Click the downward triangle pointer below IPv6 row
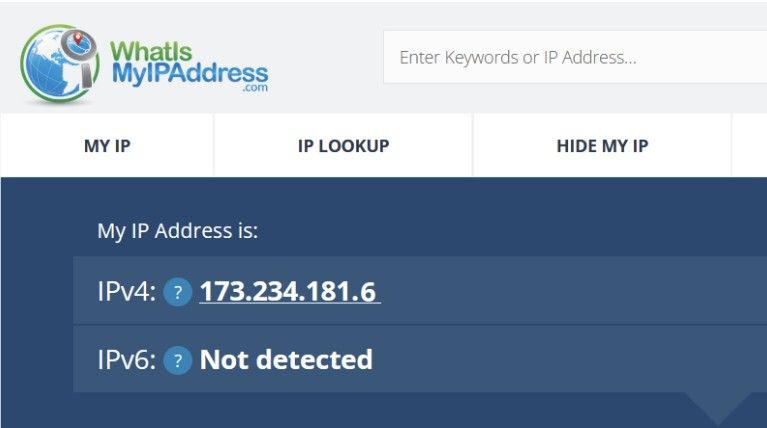This screenshot has height=428, width=767. [x=718, y=407]
